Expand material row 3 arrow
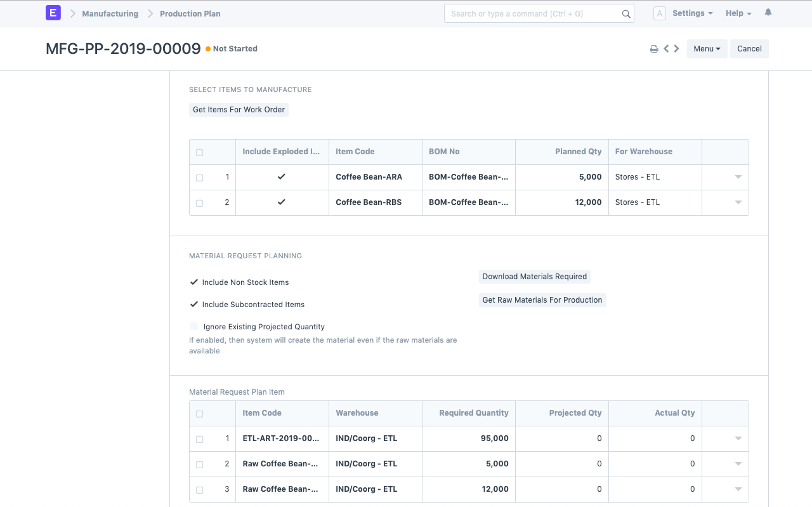 pos(738,489)
